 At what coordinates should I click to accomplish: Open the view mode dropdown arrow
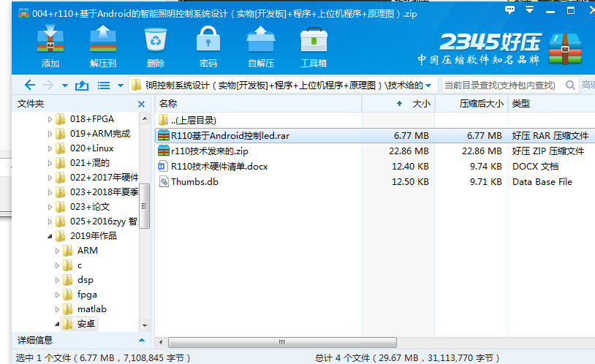(121, 86)
